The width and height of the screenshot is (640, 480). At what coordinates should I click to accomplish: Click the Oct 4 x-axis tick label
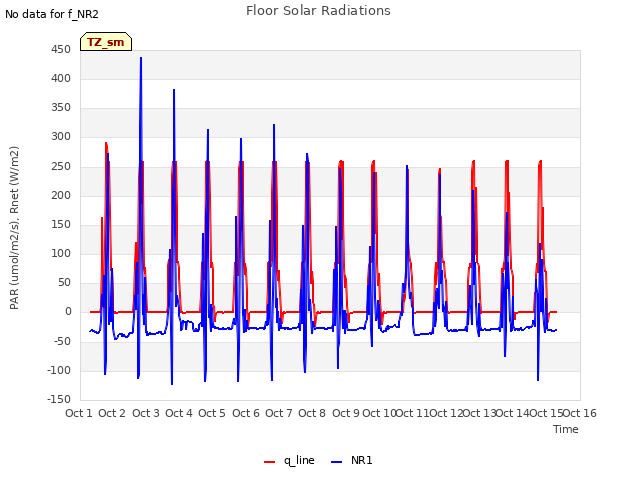179,413
